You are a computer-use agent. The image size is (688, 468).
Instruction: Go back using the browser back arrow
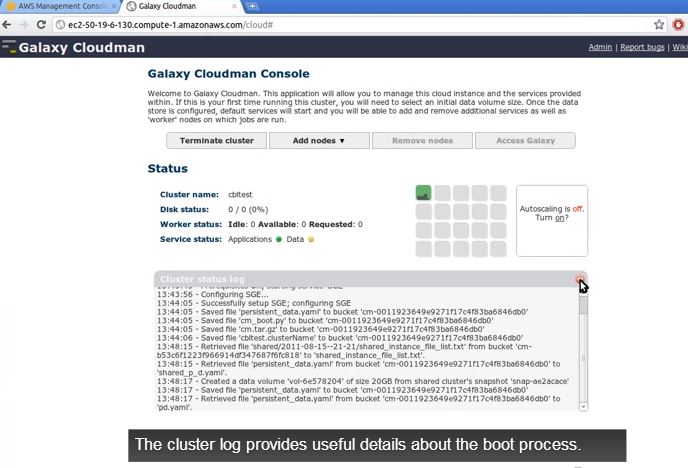click(x=9, y=24)
